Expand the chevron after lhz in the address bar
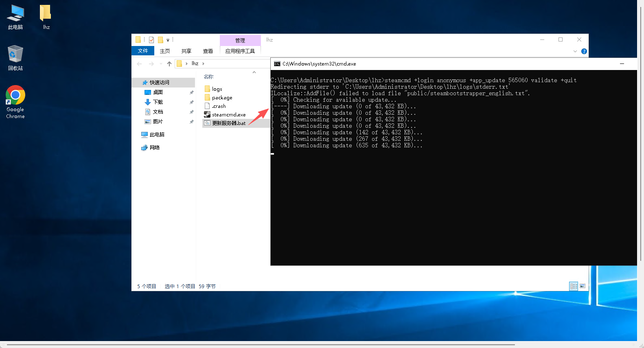Screen dimensions: 644x348 (x=203, y=64)
